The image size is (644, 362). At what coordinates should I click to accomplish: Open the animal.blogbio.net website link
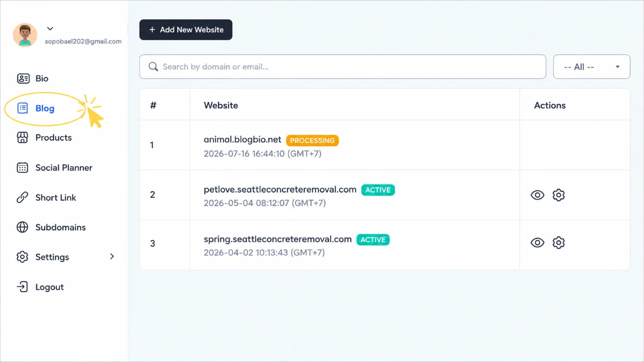(x=243, y=139)
